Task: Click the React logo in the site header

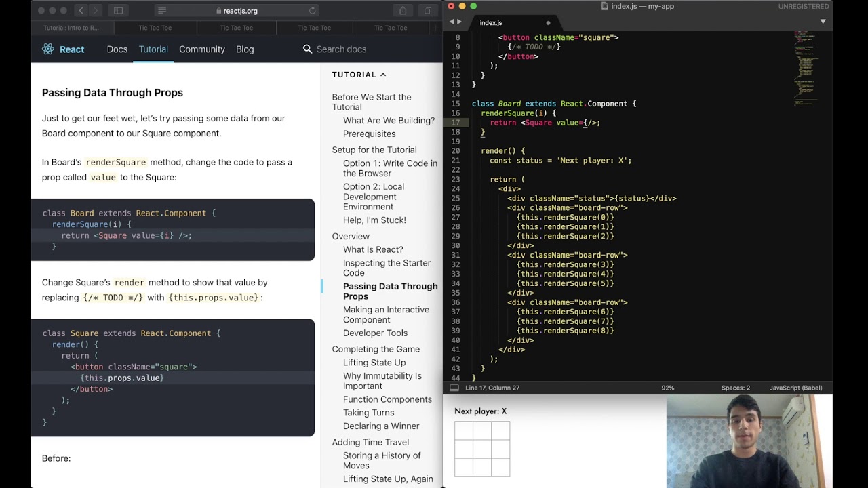Action: [x=63, y=49]
